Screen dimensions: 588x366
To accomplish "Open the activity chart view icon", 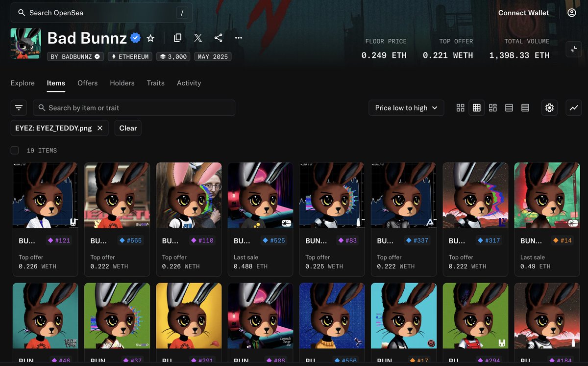I will click(573, 107).
